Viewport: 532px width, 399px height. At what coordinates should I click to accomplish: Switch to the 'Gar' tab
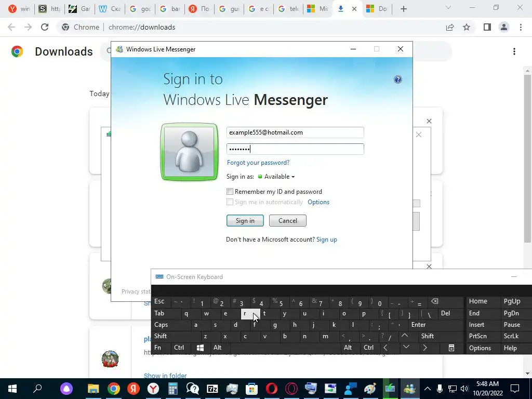[79, 9]
